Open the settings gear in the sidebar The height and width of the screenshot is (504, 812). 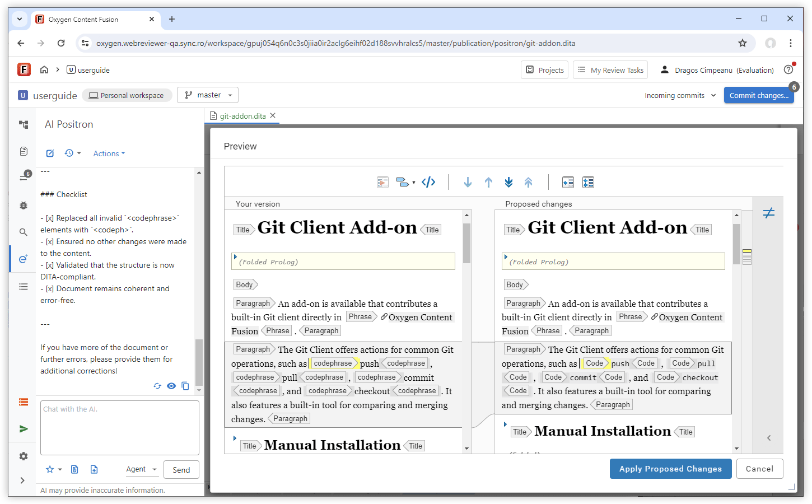pyautogui.click(x=24, y=456)
